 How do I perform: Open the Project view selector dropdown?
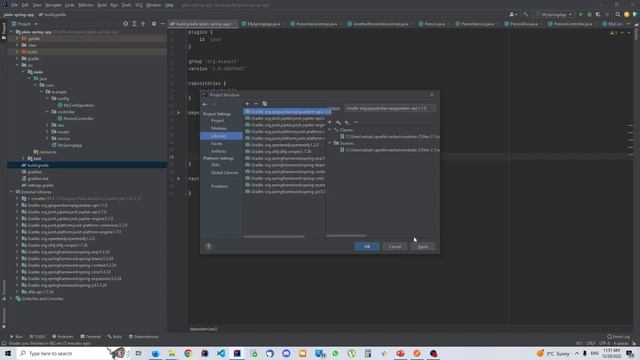25,24
